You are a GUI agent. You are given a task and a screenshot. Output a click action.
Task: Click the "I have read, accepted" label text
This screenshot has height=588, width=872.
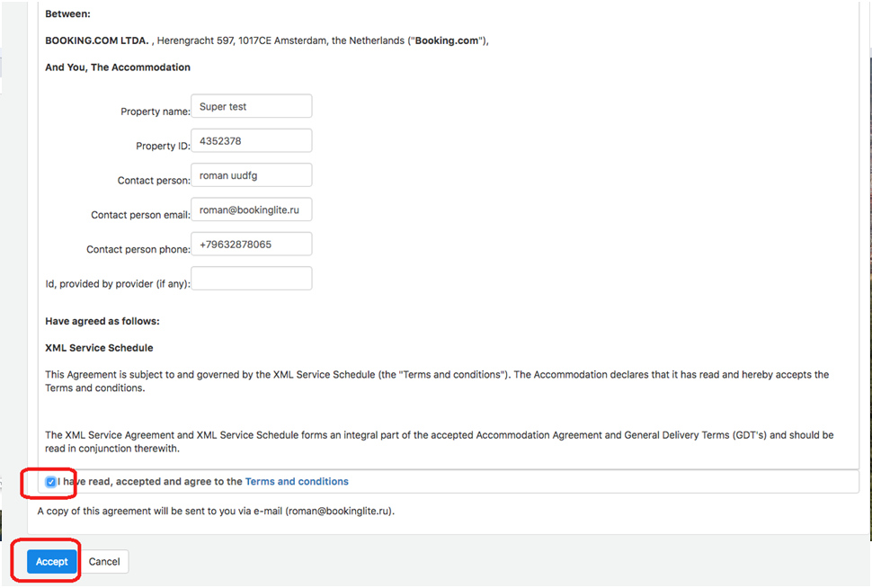[150, 482]
